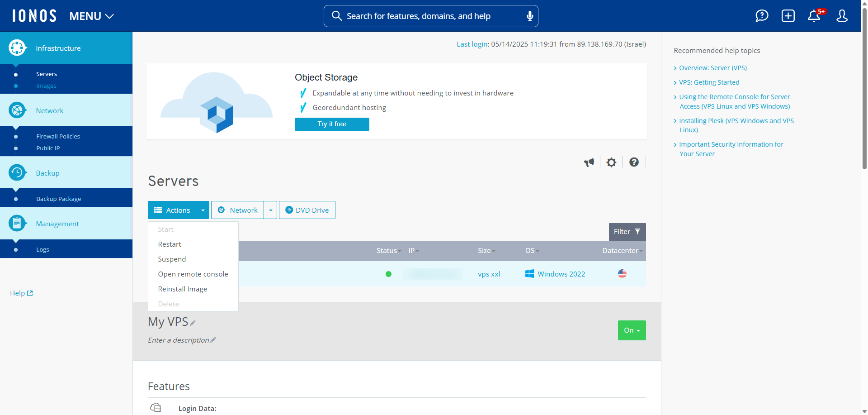Open the MENU dropdown
Image resolution: width=868 pixels, height=415 pixels.
(x=91, y=16)
